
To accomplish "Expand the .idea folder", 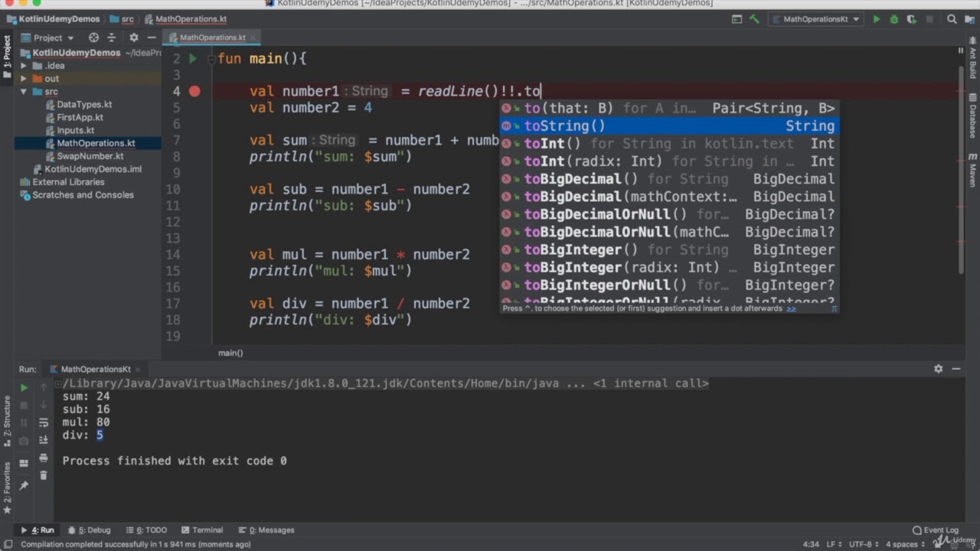I will [x=24, y=66].
